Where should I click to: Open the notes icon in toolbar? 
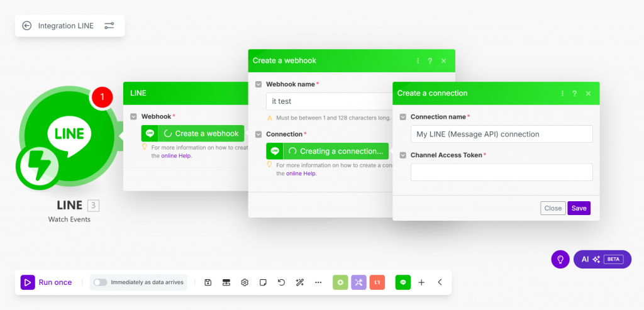point(263,282)
